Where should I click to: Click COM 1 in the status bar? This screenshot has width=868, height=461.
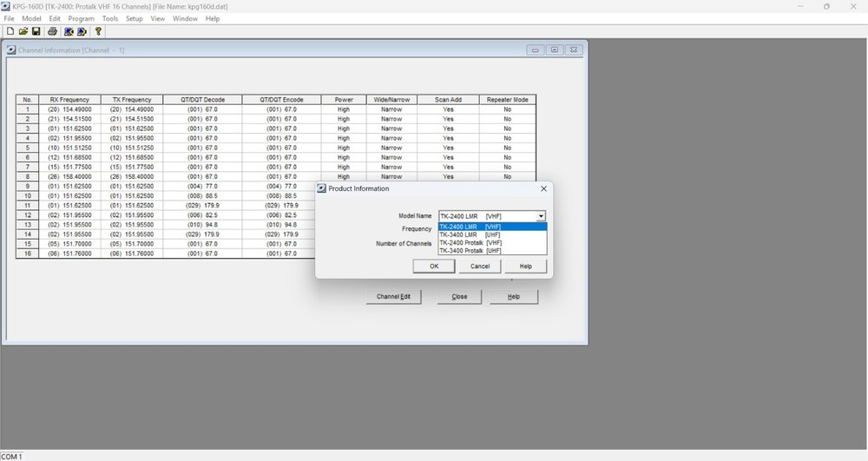tap(11, 457)
